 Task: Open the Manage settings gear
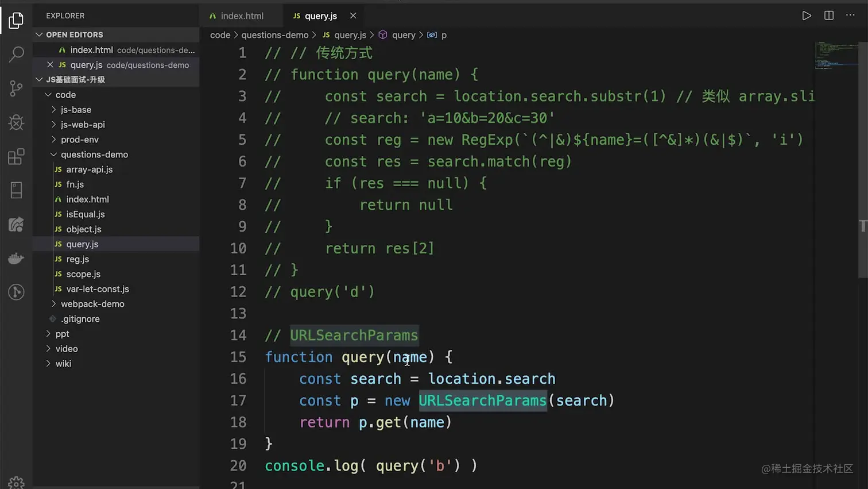coord(16,483)
